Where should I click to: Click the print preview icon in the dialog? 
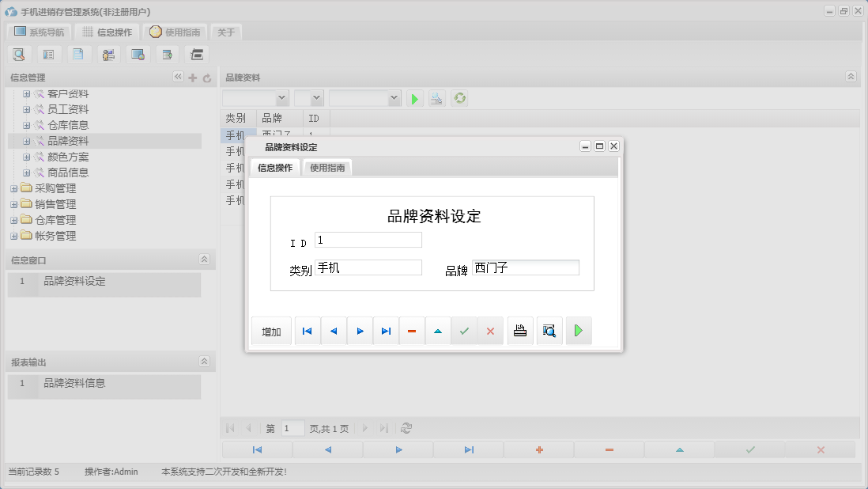click(x=549, y=331)
